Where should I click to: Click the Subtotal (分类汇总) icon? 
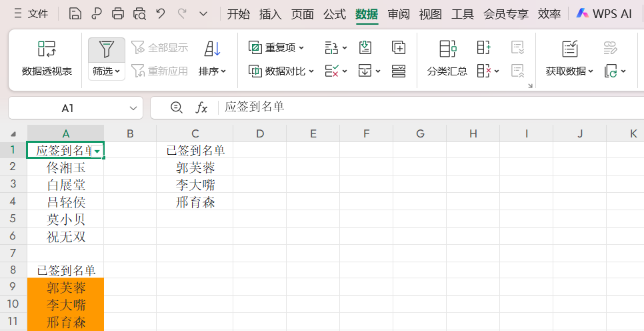tap(447, 57)
